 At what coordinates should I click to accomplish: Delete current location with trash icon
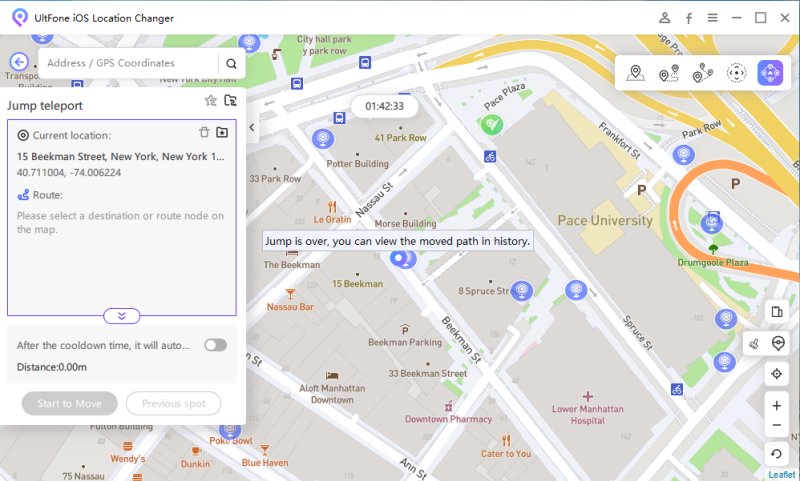click(x=204, y=132)
